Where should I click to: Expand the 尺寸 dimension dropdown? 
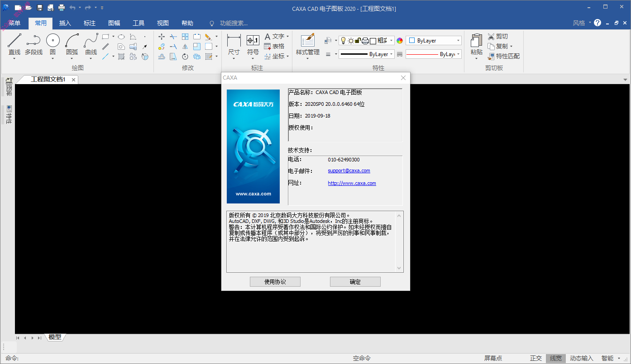pos(234,58)
